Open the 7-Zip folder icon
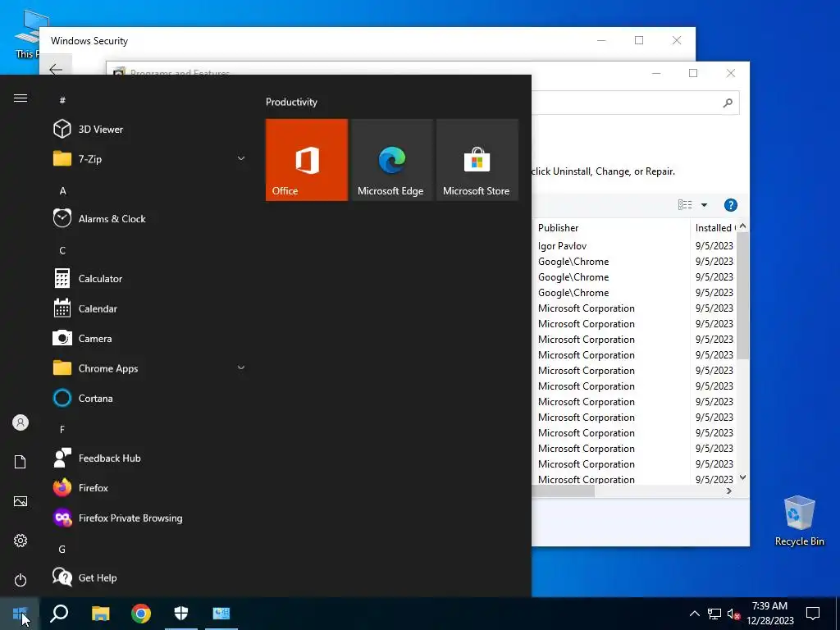The image size is (840, 630). pos(62,158)
